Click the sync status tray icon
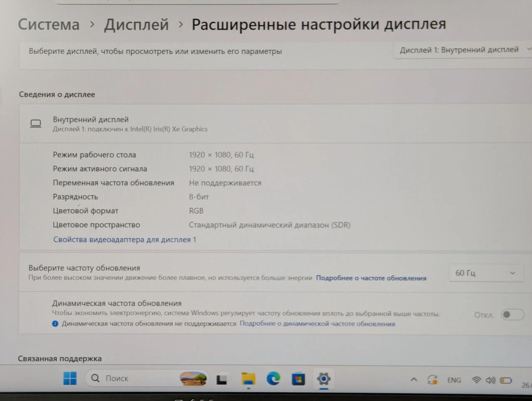Screen dimensions: 532x401 tap(432, 380)
